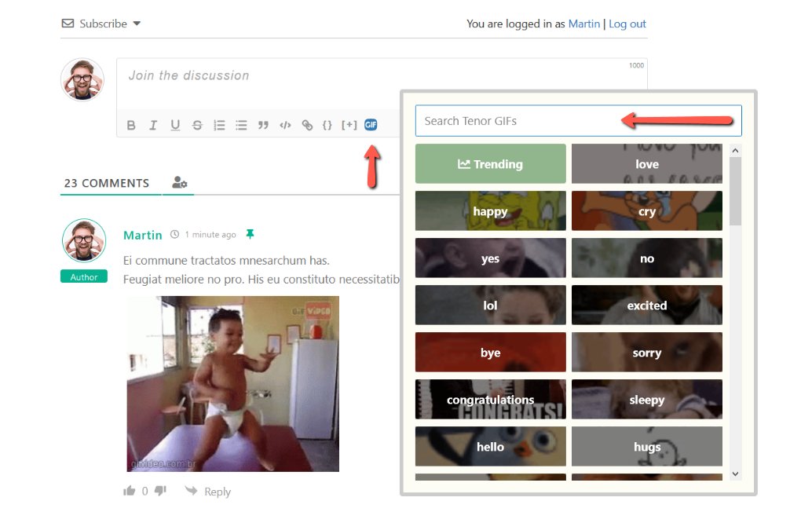The width and height of the screenshot is (812, 512).
Task: Insert an ordered list
Action: 219,126
